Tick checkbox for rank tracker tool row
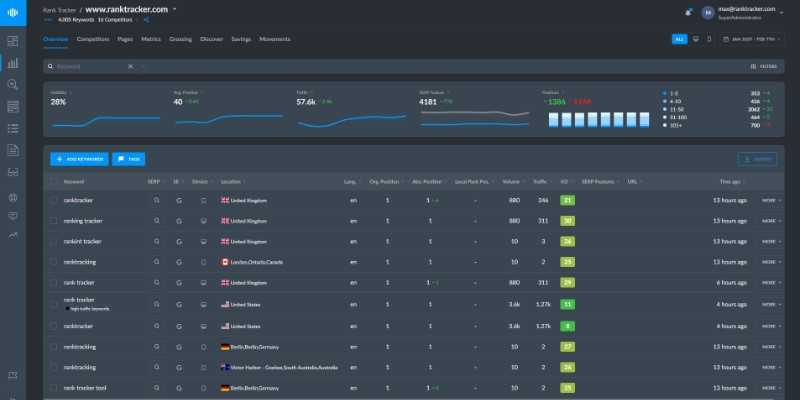800x400 pixels. pyautogui.click(x=54, y=388)
